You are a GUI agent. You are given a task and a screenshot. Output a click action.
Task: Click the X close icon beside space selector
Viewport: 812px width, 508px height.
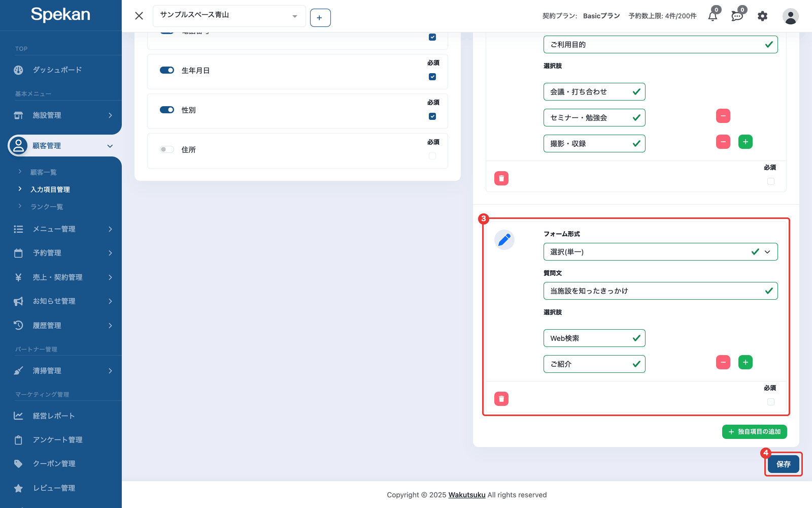pos(139,16)
